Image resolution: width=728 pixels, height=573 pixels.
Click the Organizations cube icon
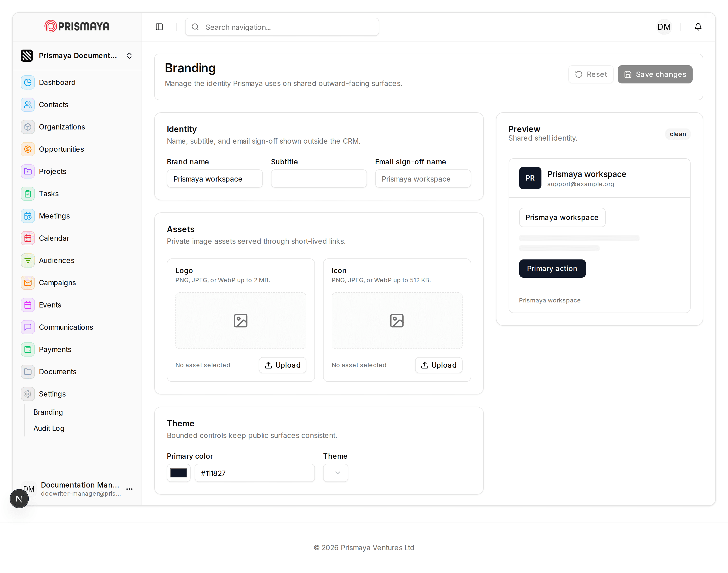28,127
